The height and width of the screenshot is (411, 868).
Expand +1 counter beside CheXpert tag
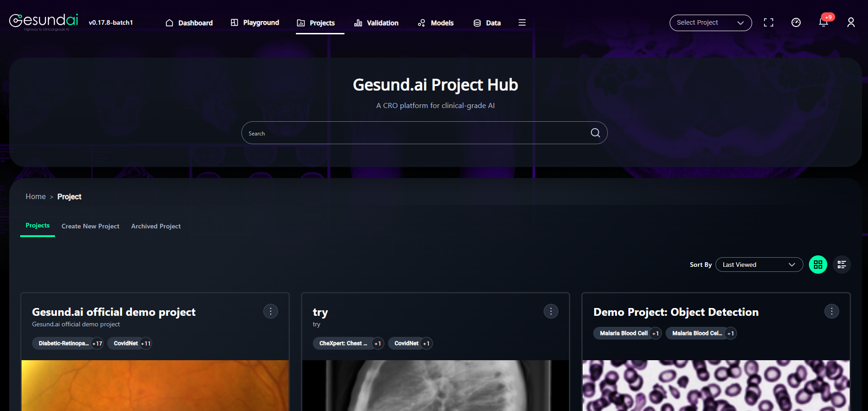(378, 343)
